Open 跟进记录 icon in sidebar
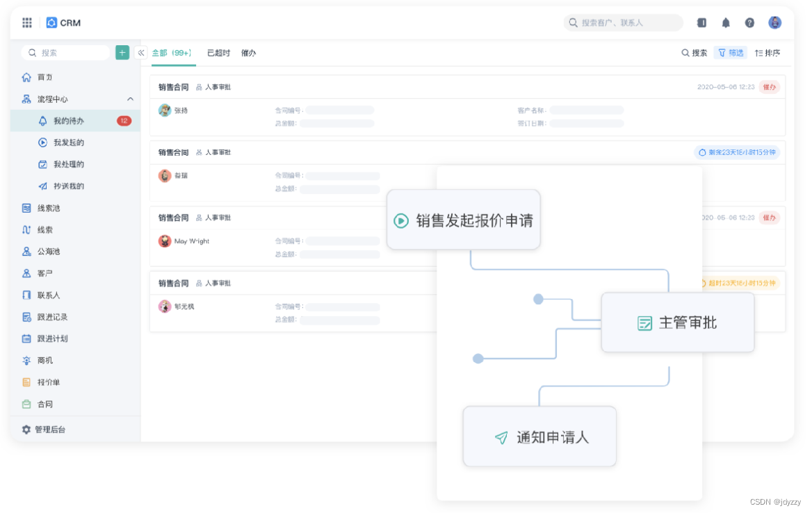The width and height of the screenshot is (812, 513). [26, 317]
